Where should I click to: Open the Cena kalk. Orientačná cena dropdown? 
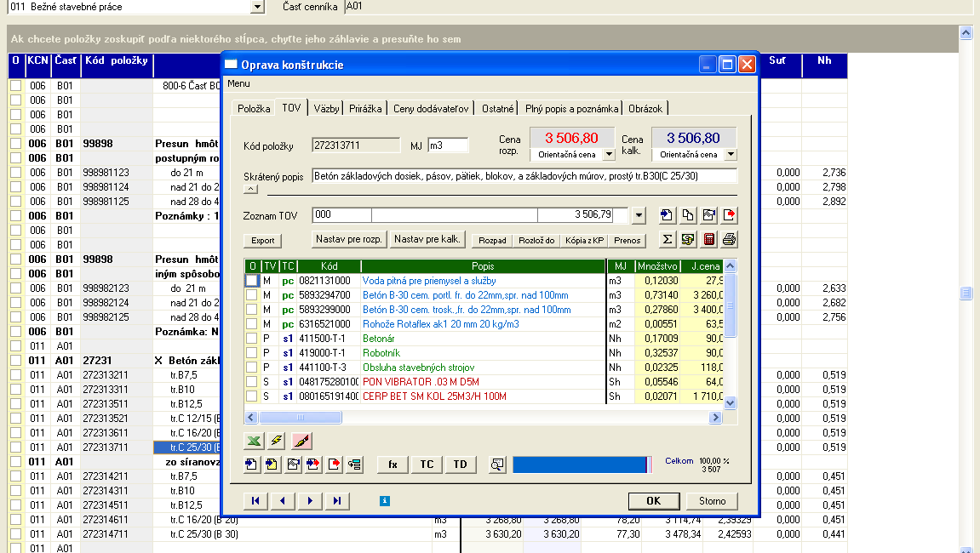coord(731,154)
